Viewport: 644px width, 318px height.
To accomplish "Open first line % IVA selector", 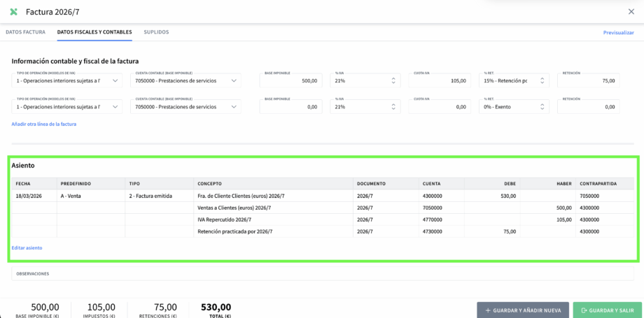I will tap(365, 80).
